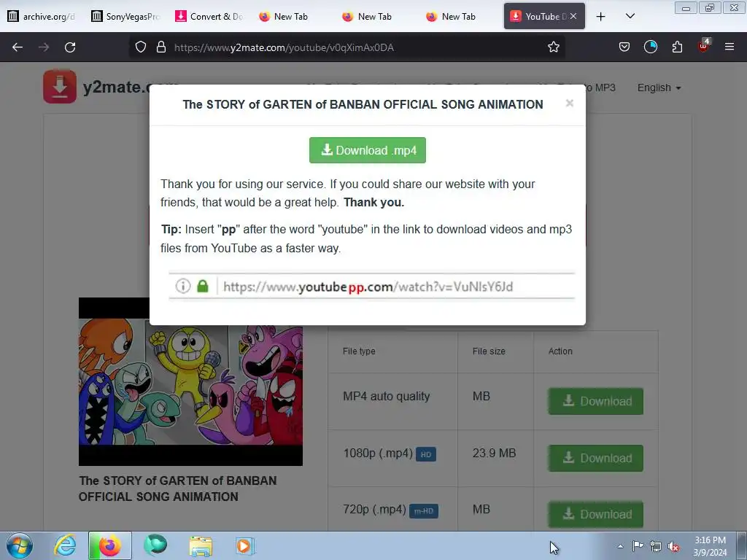Close the download popup with the X

click(x=569, y=104)
